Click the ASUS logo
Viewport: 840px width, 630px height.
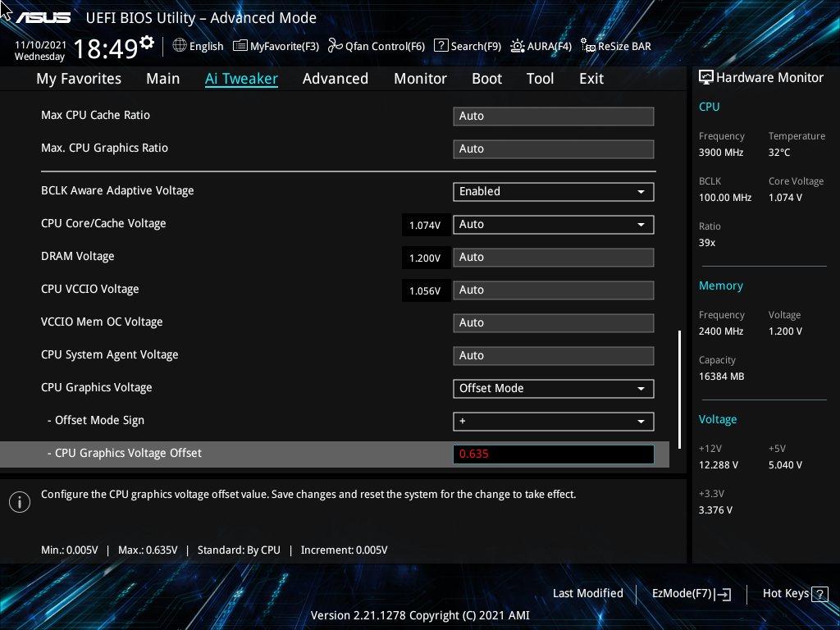pyautogui.click(x=43, y=18)
